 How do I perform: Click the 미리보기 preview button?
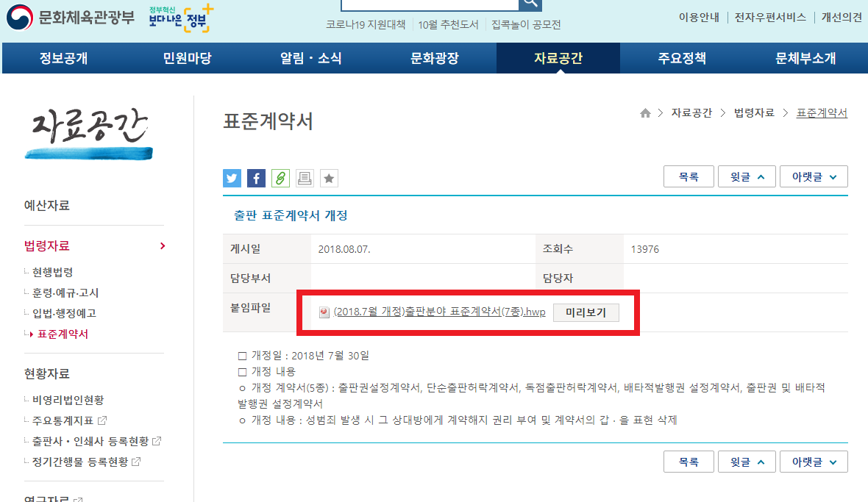(x=586, y=312)
